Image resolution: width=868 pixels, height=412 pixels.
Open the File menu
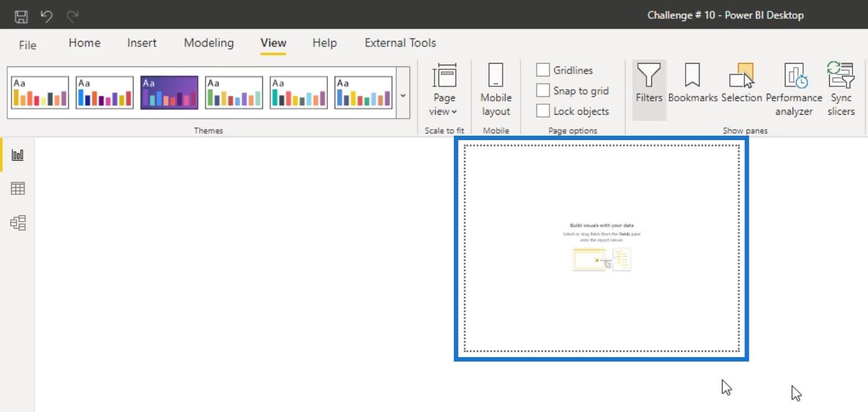(27, 45)
